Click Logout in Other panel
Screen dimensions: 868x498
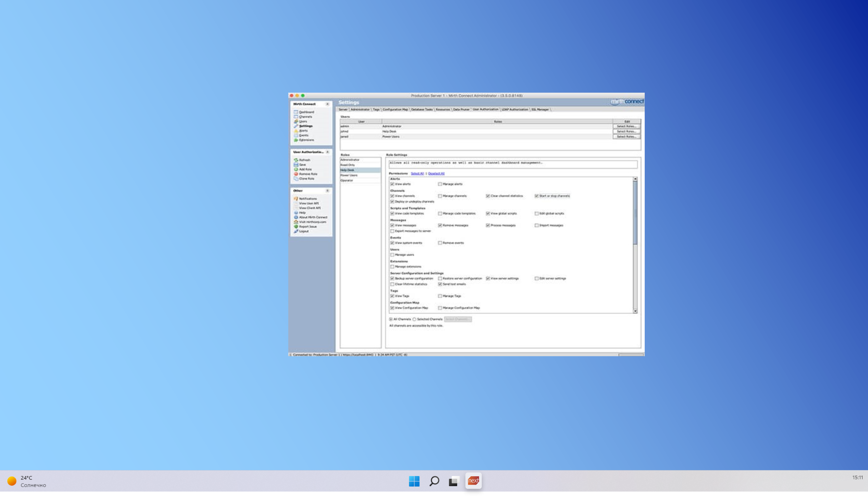[301, 231]
